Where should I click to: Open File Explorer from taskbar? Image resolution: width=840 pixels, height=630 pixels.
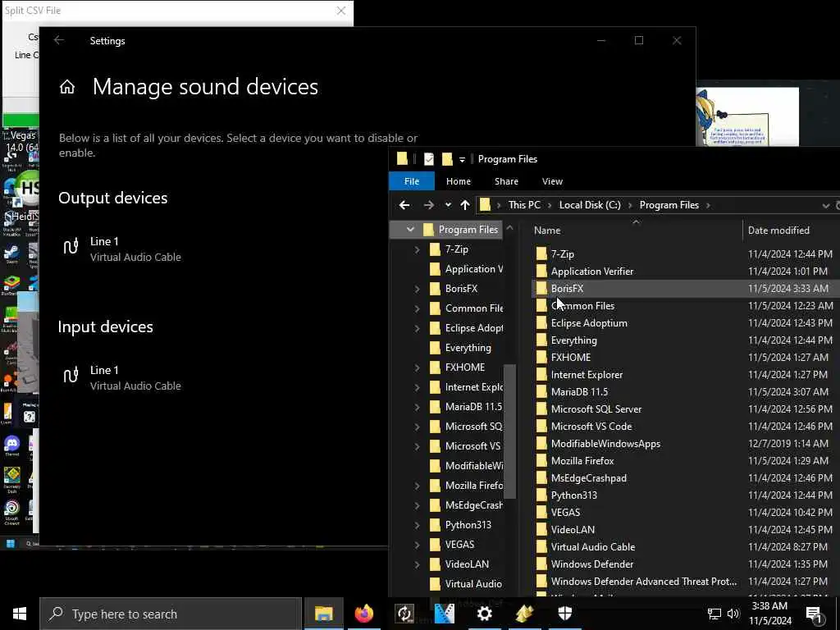[323, 614]
